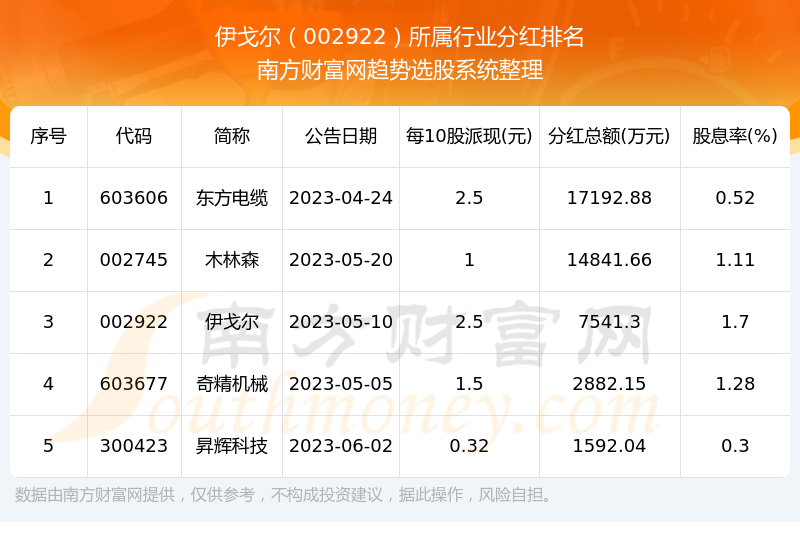Screen dimensions: 800x544
Task: Select stock code 300423
Action: pos(134,446)
